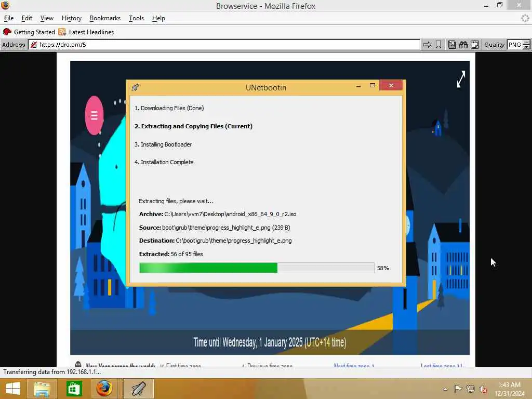Viewport: 532px width, 399px height.
Task: Click '3. Installing Bootloader' step
Action: pos(163,144)
